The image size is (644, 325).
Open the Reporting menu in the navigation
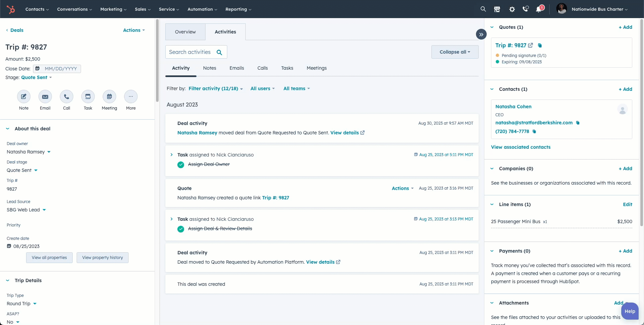tap(238, 9)
